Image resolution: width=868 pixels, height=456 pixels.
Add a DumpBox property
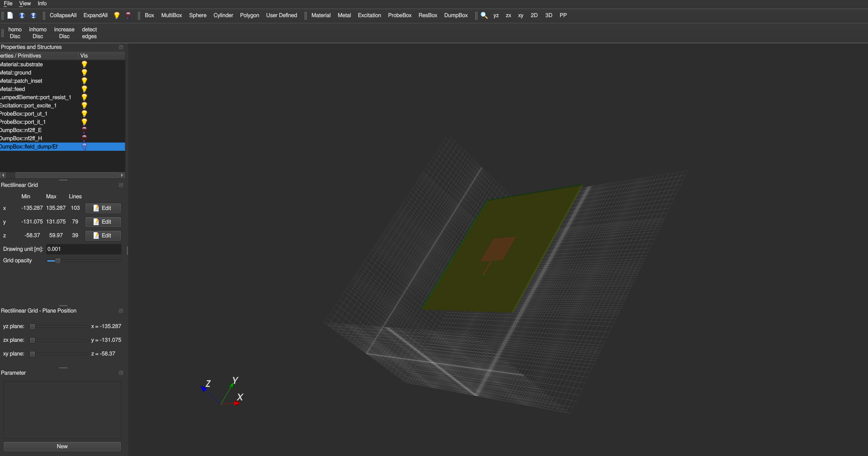coord(456,15)
